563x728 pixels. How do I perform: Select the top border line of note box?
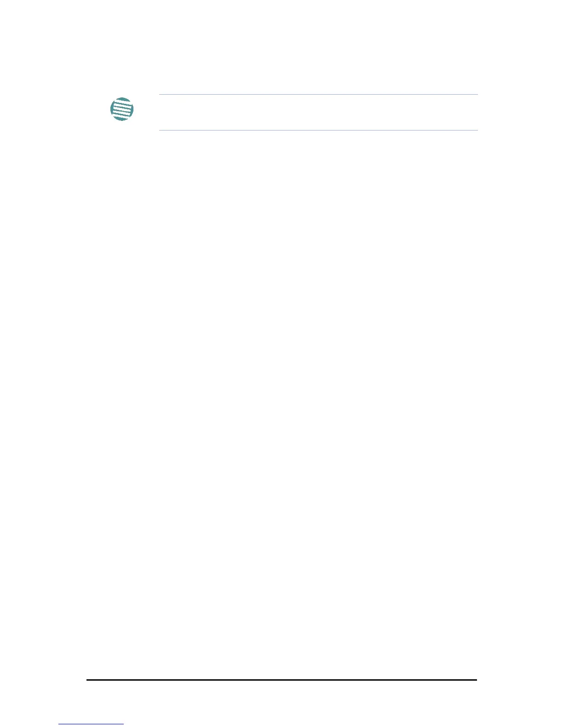point(318,95)
